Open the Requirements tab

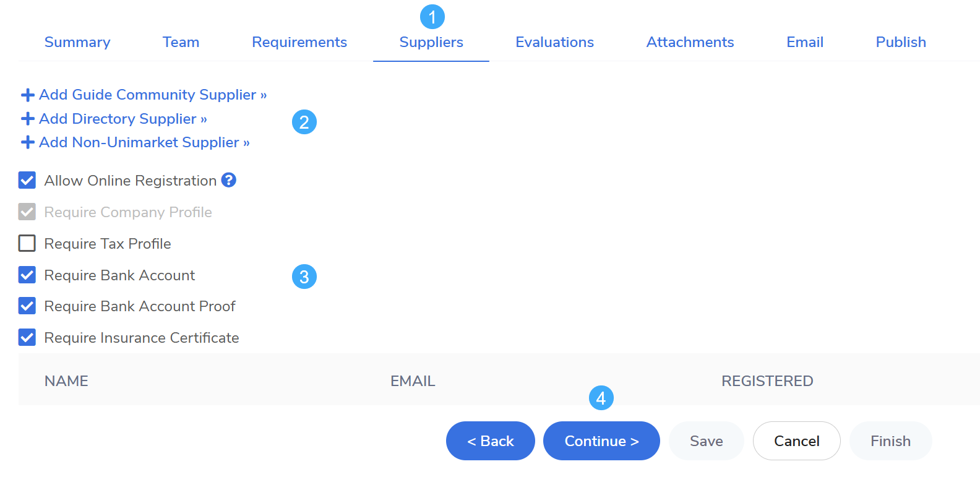(299, 42)
